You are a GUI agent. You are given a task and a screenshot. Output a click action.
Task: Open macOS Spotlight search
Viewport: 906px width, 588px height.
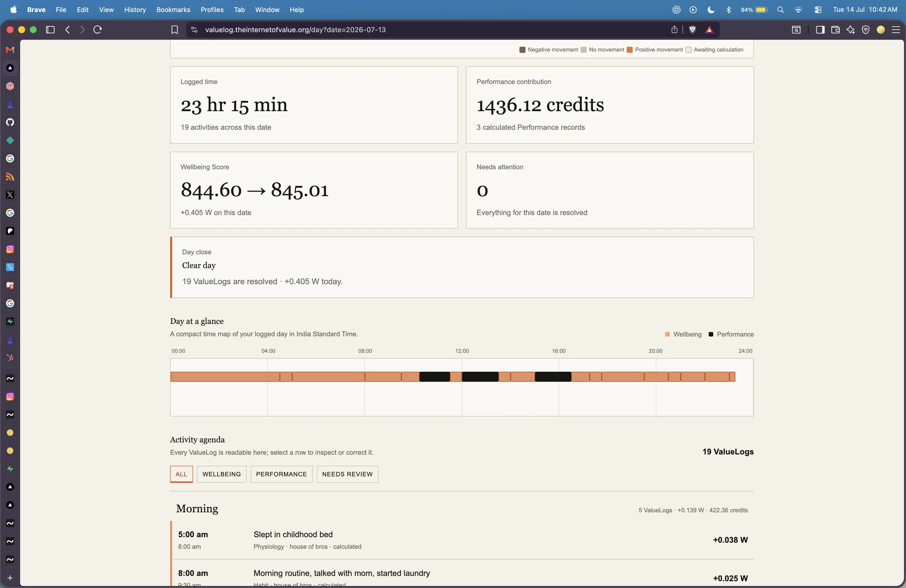780,10
